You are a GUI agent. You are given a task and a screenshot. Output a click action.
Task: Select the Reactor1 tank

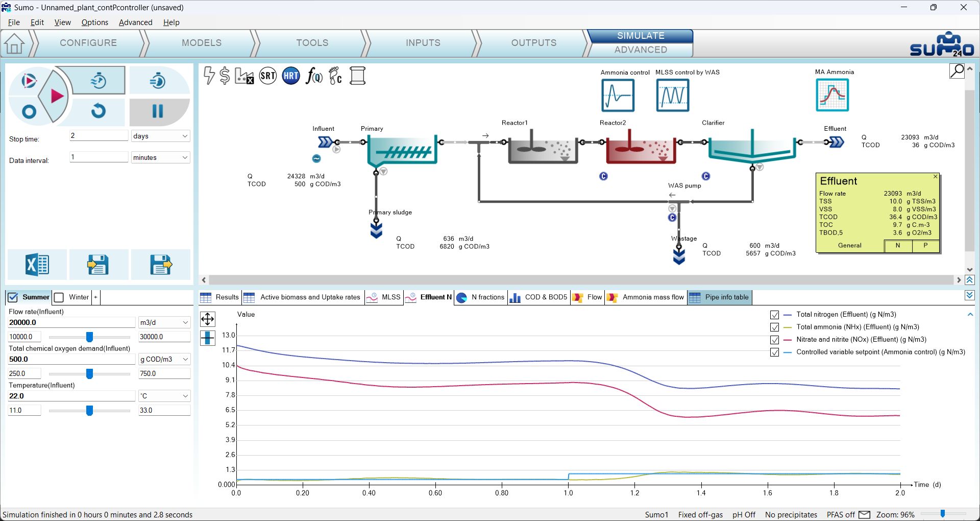(543, 147)
